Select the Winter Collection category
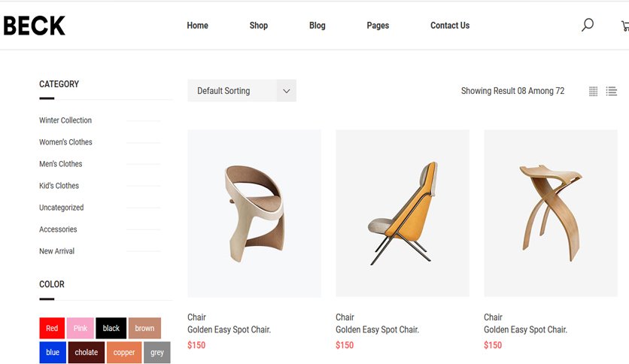 tap(65, 120)
